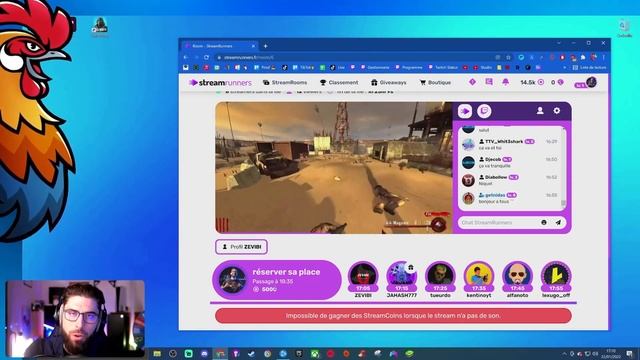
Task: Open the Studio bookmark
Action: [483, 67]
